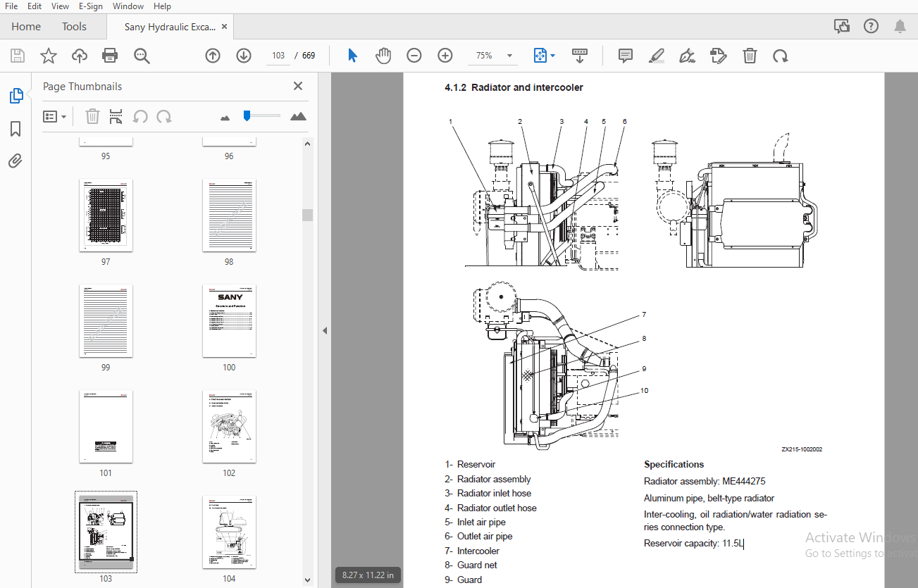Click the 'Reservoir capacity: 11.5L' text
This screenshot has height=588, width=918.
click(x=694, y=543)
